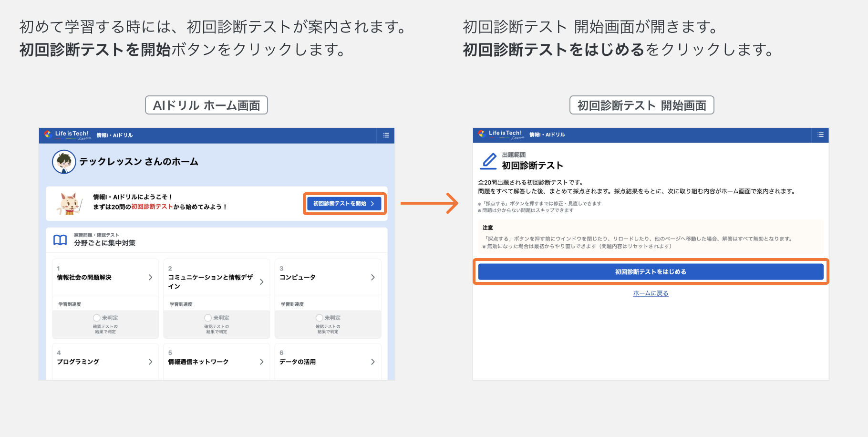Click the pencil icon beside 初回診断テスト heading
The image size is (868, 437).
coord(488,161)
